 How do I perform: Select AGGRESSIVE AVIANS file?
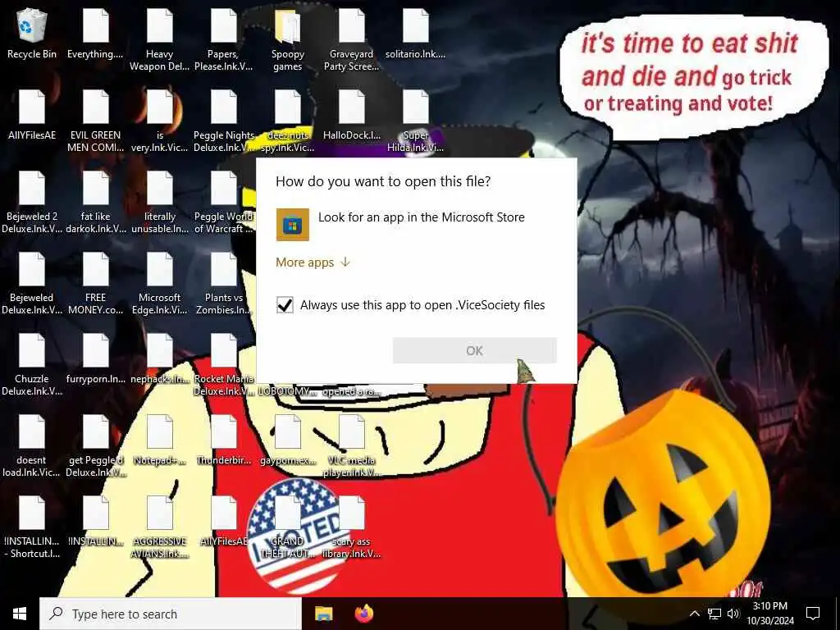coord(160,527)
